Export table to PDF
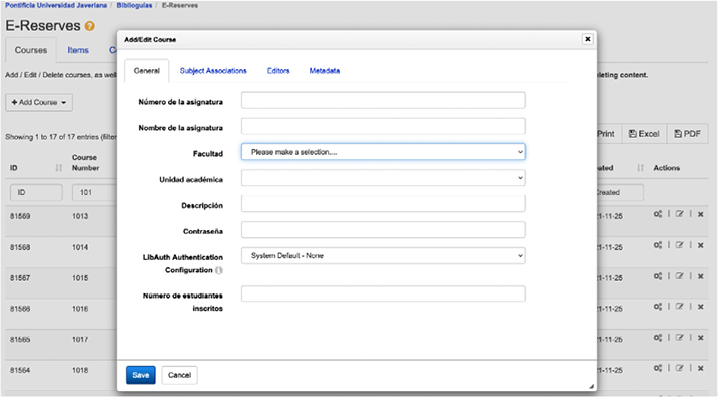This screenshot has width=719, height=399. click(687, 134)
